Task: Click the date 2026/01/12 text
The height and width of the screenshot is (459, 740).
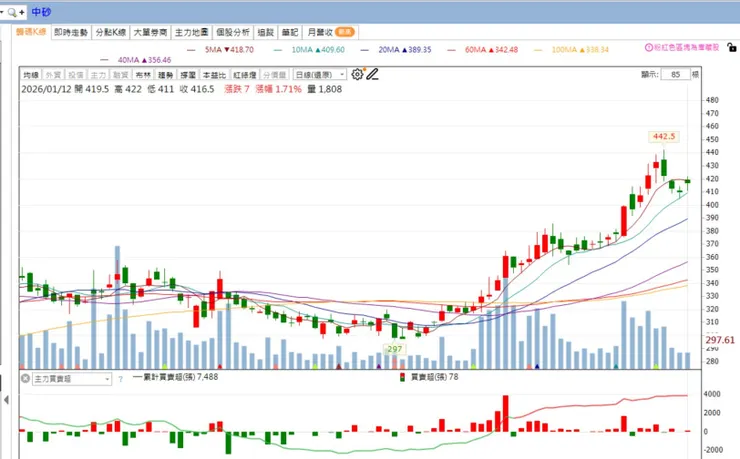Action: pyautogui.click(x=46, y=89)
